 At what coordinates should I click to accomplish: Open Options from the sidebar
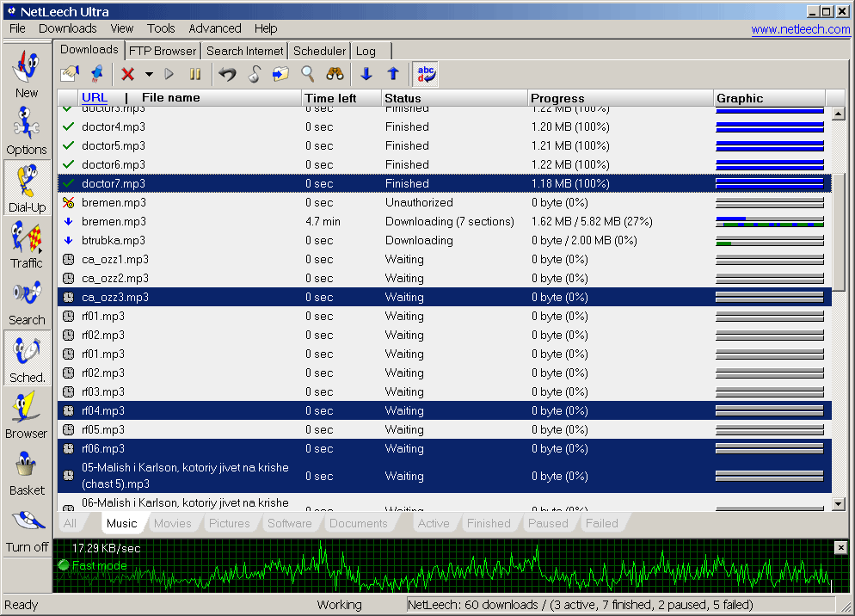click(x=27, y=131)
